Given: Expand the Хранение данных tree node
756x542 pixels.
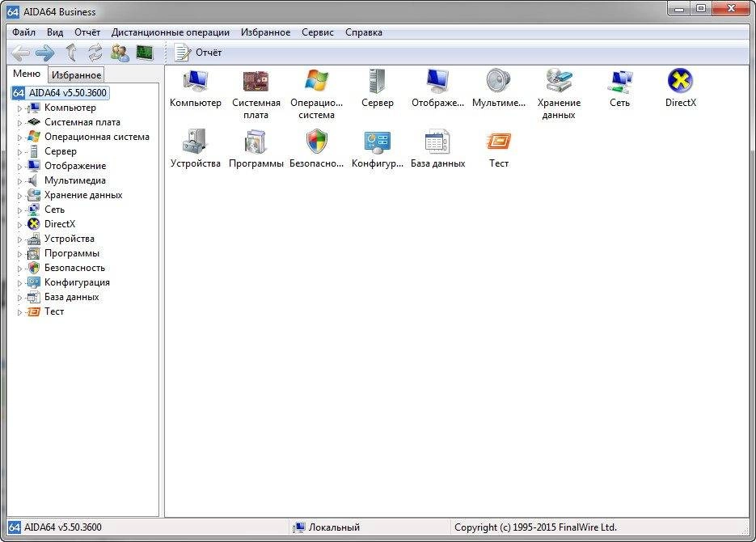Looking at the screenshot, I should coord(19,195).
